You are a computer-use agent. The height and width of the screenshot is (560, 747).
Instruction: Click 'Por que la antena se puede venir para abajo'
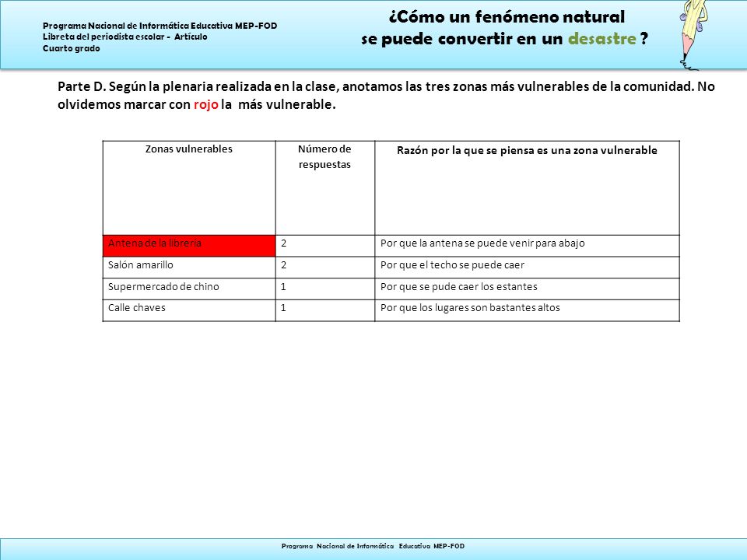click(x=482, y=243)
